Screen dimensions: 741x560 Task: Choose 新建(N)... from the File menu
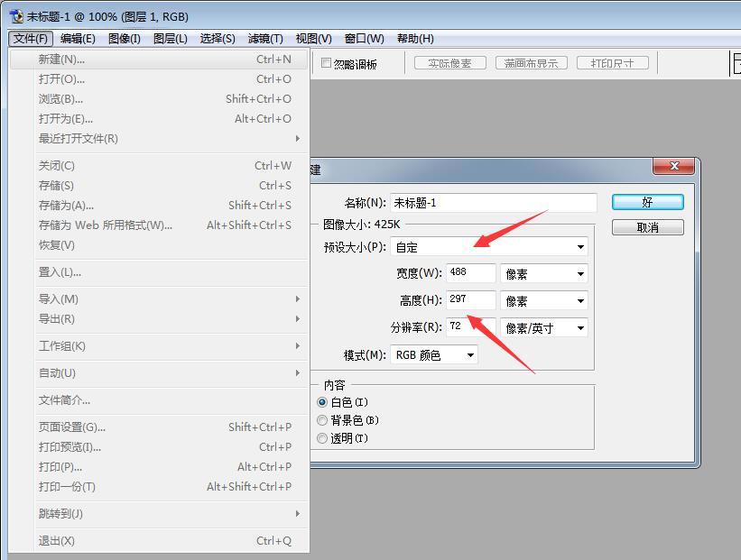(x=160, y=60)
